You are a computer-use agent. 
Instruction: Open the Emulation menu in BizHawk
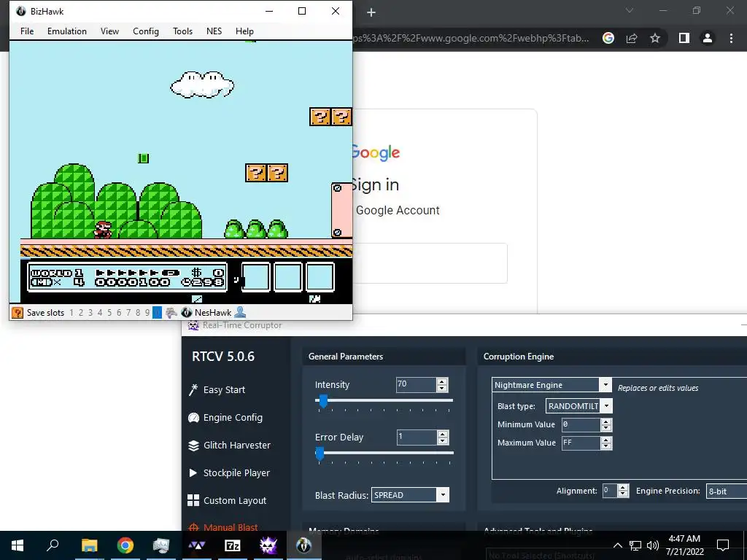click(66, 31)
